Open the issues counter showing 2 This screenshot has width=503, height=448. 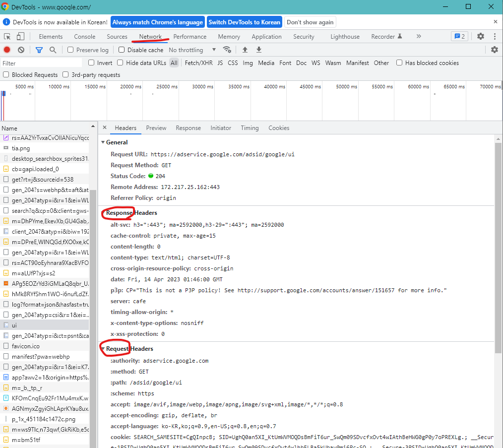pyautogui.click(x=460, y=36)
